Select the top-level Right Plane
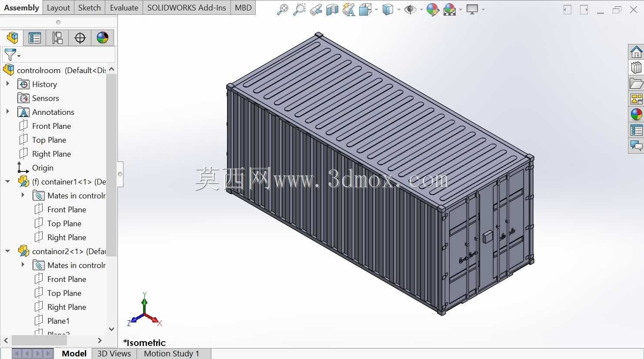This screenshot has height=359, width=644. point(45,154)
